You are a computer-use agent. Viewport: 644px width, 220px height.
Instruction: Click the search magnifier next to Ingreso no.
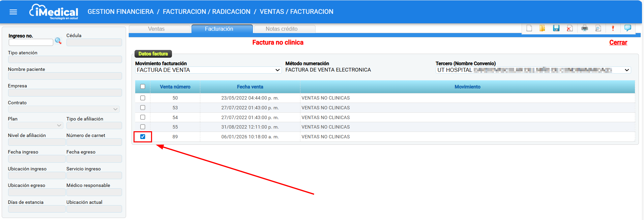tap(58, 41)
